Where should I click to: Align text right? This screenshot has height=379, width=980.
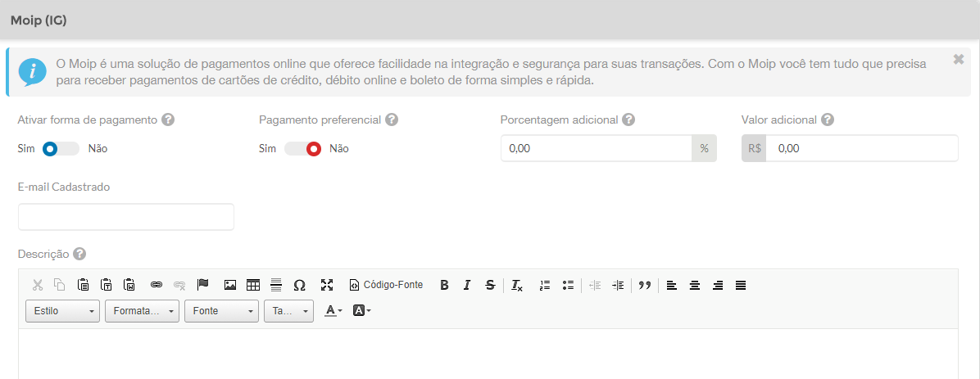718,286
